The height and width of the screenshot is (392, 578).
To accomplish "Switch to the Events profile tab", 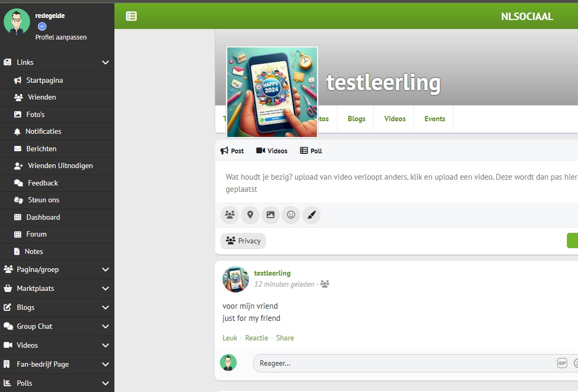I will pos(435,119).
